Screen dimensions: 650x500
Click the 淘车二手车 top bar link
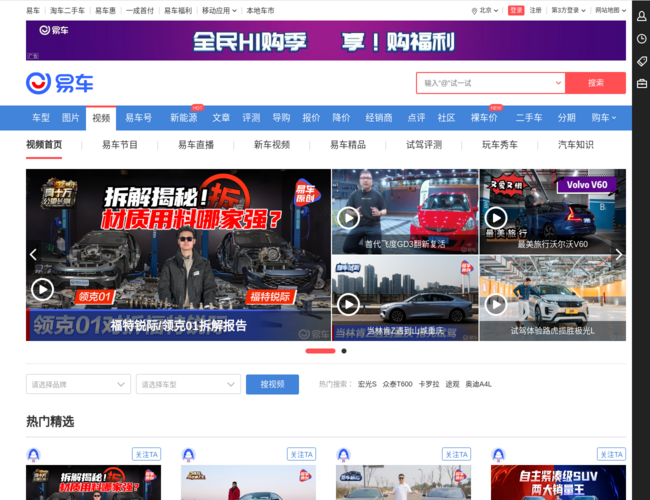[67, 11]
